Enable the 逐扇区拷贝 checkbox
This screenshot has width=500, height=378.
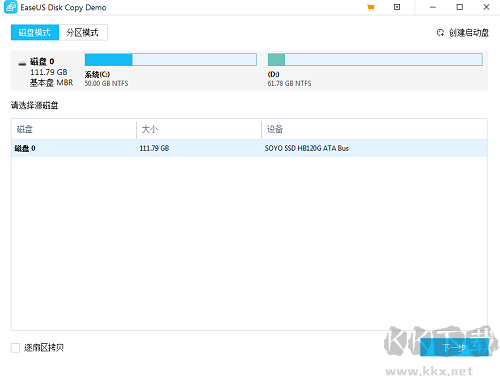[x=15, y=348]
